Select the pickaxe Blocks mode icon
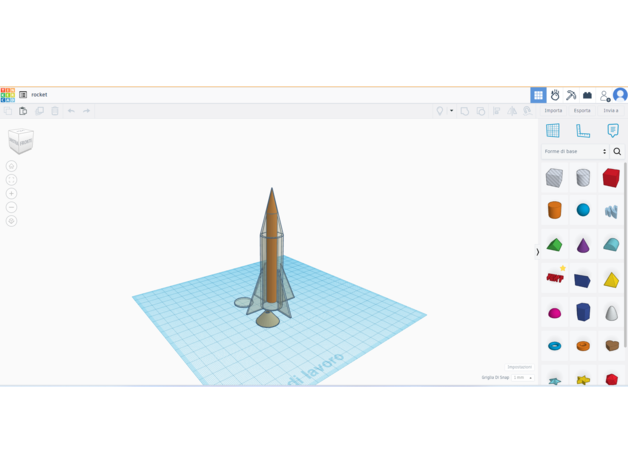The width and height of the screenshot is (628, 472). point(571,95)
